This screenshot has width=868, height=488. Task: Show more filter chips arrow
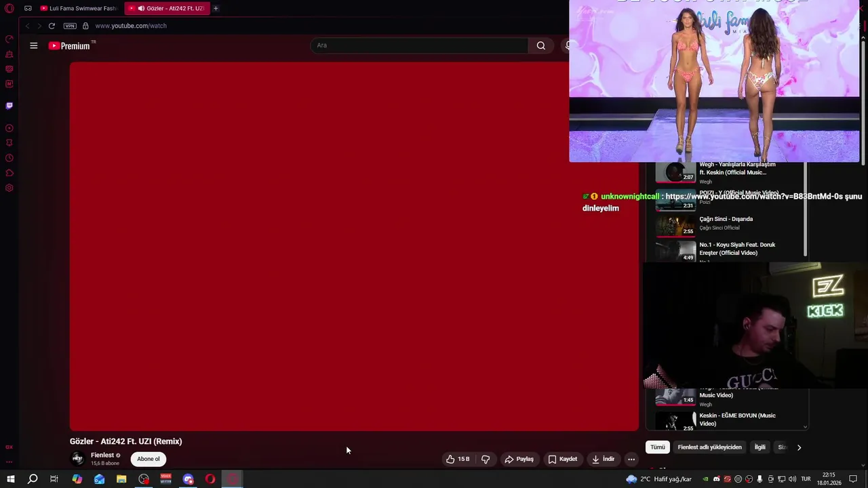point(799,447)
